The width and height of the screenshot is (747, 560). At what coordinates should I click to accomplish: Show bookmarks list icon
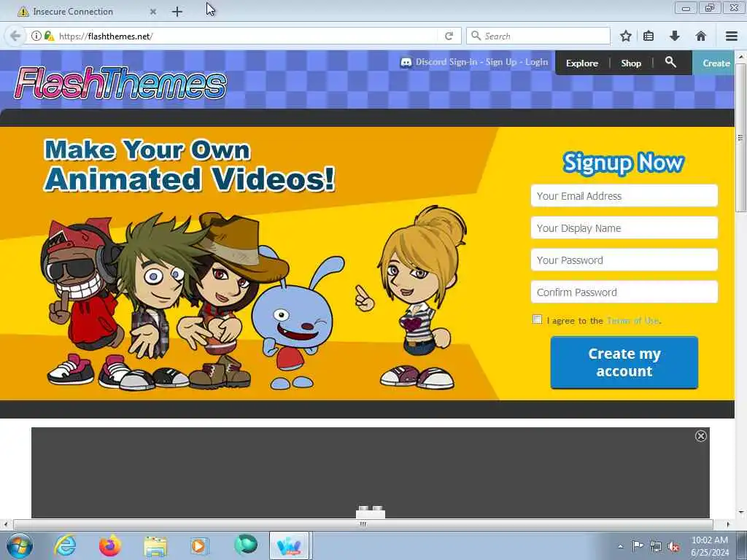[x=649, y=36]
